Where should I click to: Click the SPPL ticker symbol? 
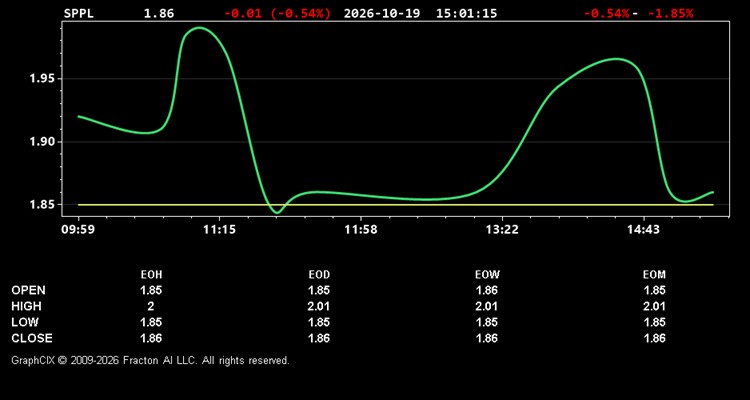tap(79, 13)
